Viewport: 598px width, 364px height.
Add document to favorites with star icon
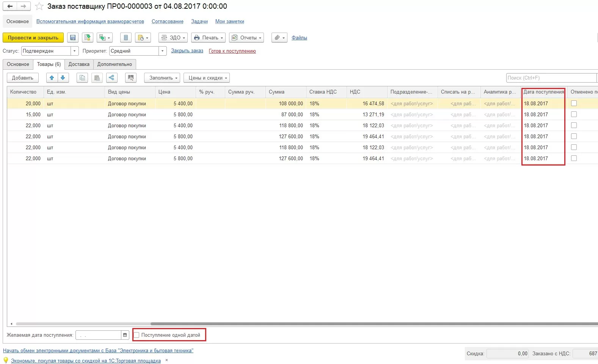pyautogui.click(x=39, y=6)
